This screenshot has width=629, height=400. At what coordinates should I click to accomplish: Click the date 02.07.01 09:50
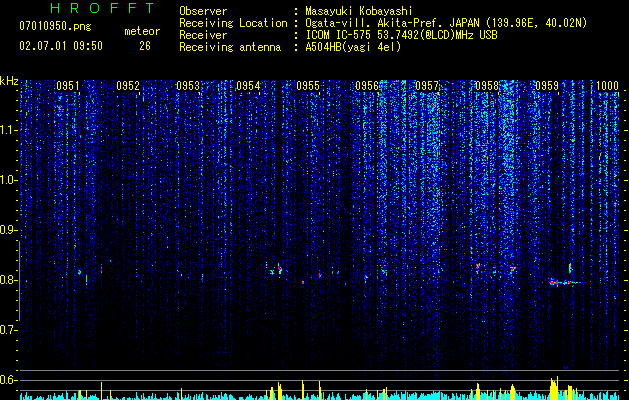point(61,46)
